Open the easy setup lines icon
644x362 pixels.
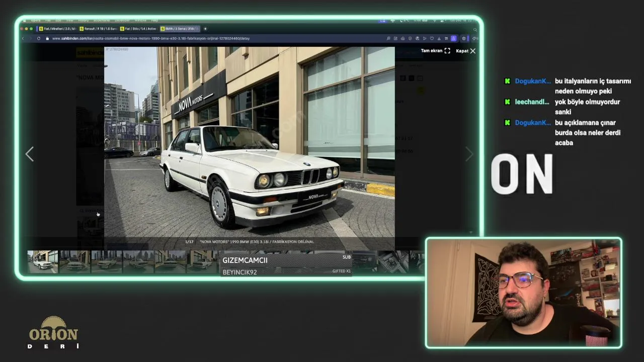[x=446, y=38]
